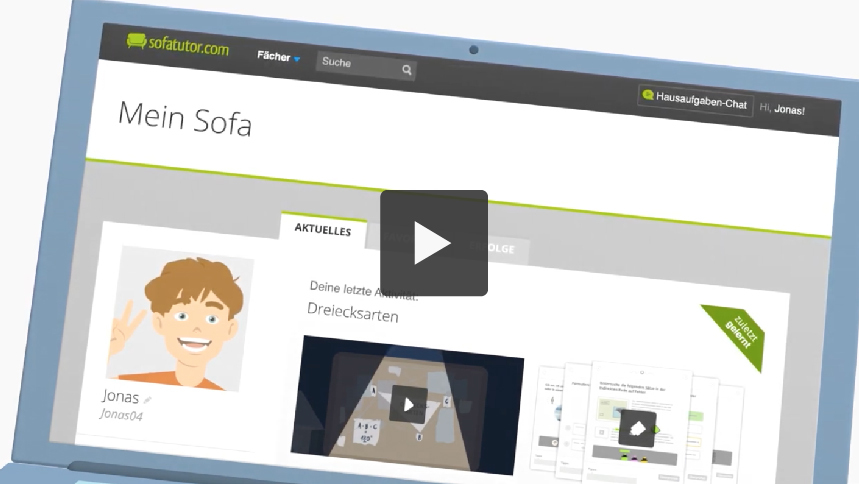Click the pencil edit icon beside Jonas
This screenshot has height=484, width=859.
147,400
